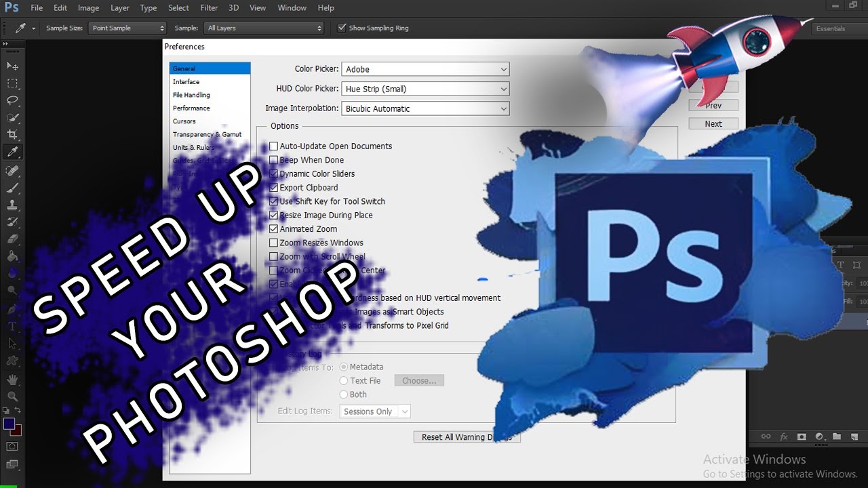Toggle Quick Mask mode icon
The image size is (868, 488).
(x=12, y=447)
